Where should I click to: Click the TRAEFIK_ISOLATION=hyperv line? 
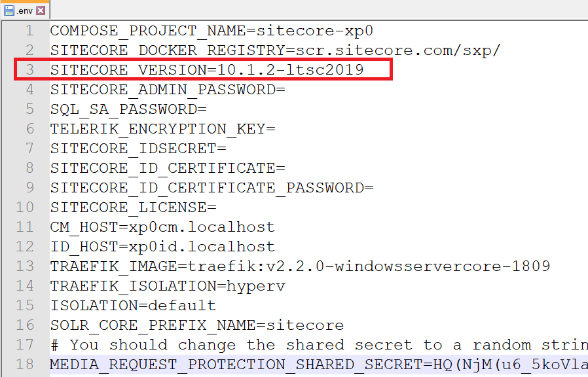(167, 286)
